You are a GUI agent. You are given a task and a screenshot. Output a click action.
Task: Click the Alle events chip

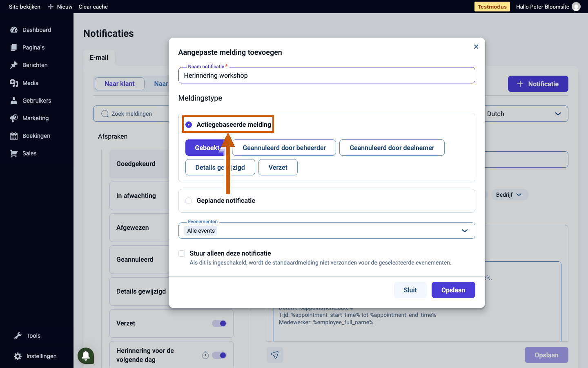pyautogui.click(x=200, y=231)
